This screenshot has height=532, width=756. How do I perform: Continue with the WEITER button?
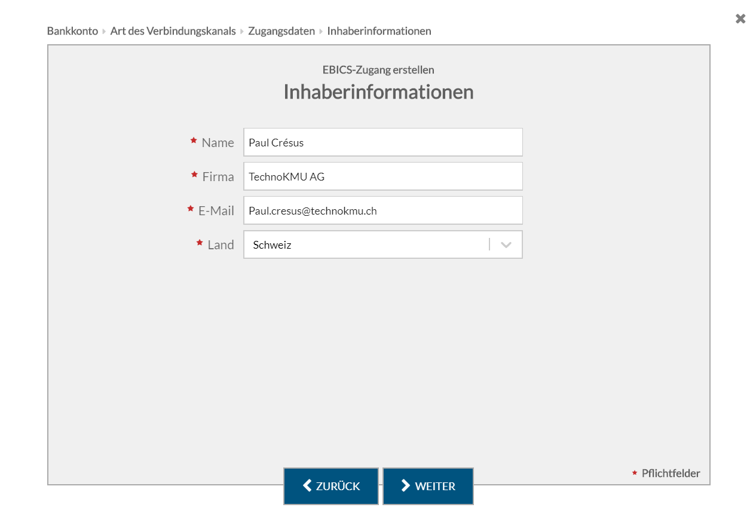[428, 486]
